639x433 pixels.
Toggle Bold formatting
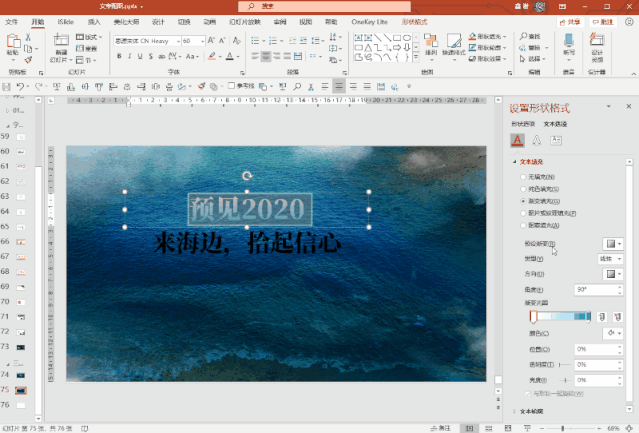pos(119,56)
